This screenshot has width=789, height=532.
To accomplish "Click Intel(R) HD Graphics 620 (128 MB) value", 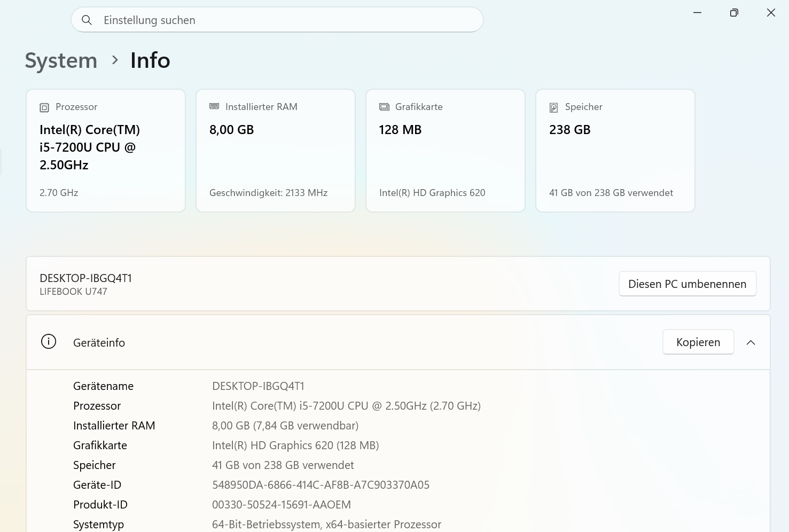I will (295, 445).
